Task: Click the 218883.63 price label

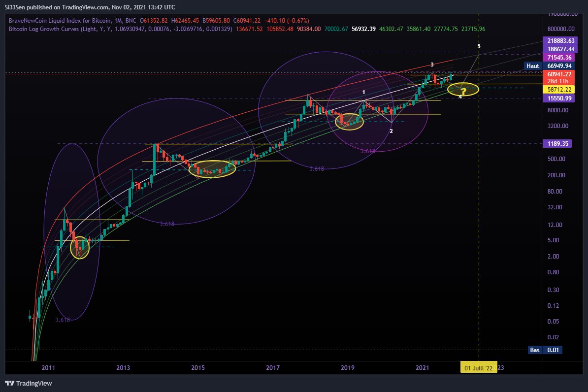Action: point(560,41)
